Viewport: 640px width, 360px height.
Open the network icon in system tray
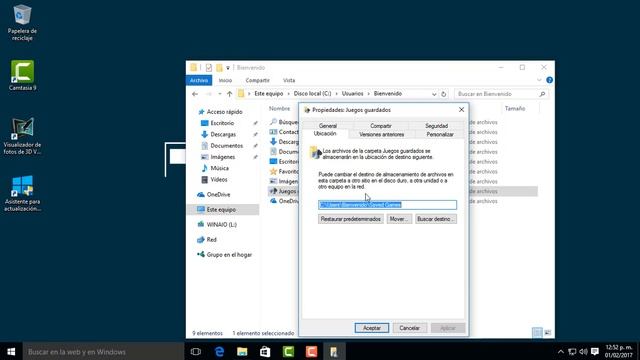(572, 351)
